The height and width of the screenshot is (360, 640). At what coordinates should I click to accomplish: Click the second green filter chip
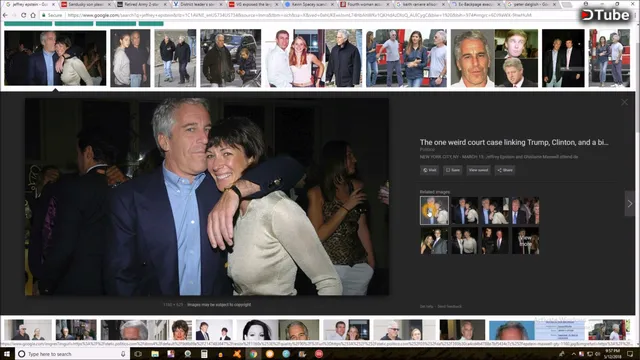coord(74,24)
